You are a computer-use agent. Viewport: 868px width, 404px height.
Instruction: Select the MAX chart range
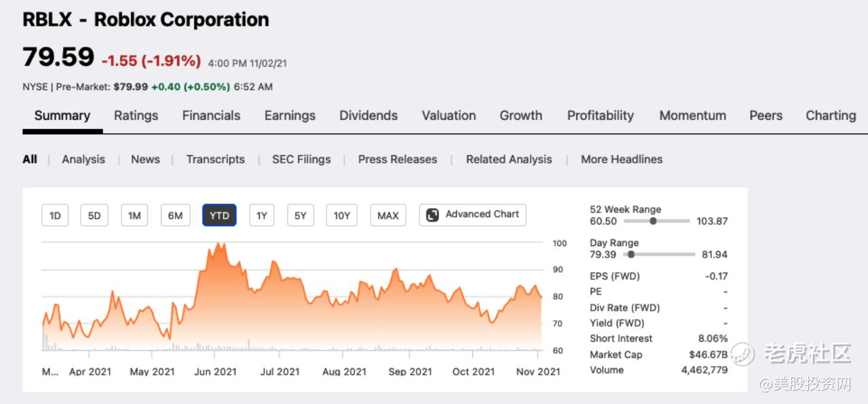coord(388,216)
